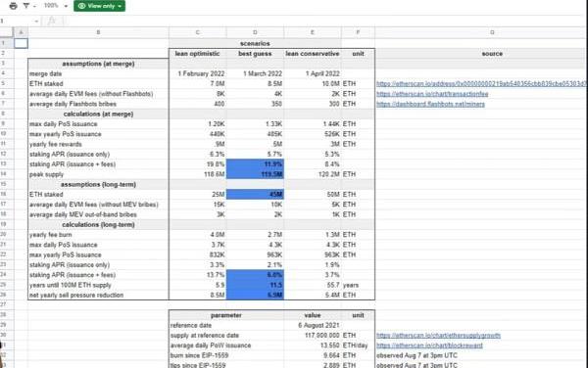Viewport: 588px width, 368px height.
Task: Click the 117,000,000 supply value cell
Action: click(313, 336)
